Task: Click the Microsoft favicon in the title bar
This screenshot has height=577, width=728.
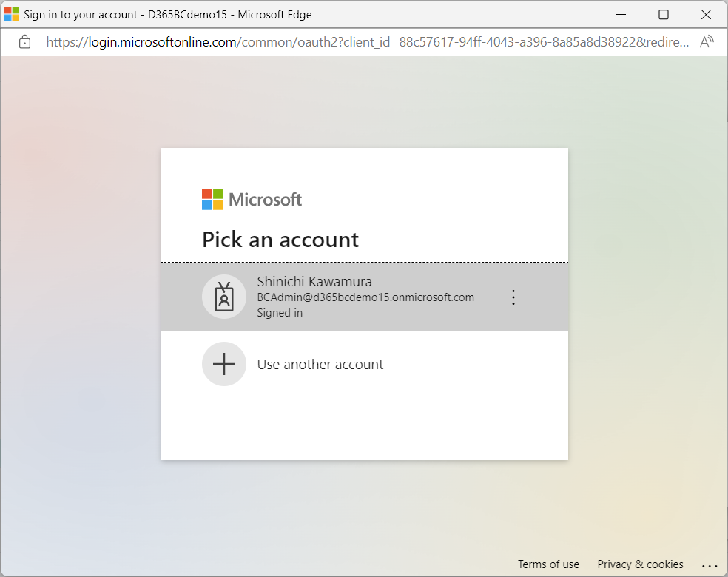Action: click(x=12, y=14)
